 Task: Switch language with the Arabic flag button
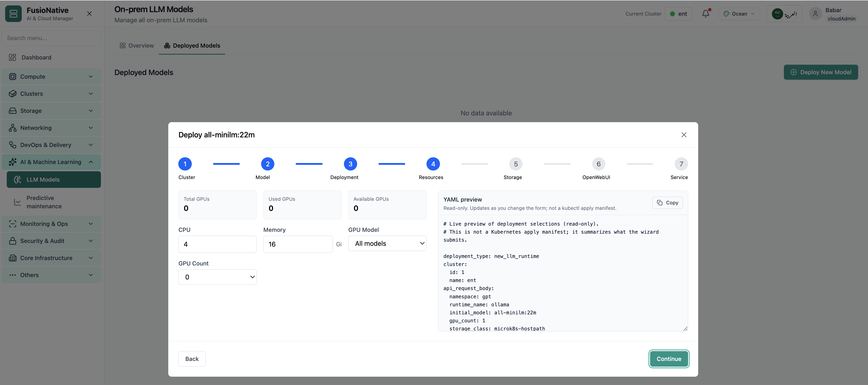pyautogui.click(x=784, y=14)
